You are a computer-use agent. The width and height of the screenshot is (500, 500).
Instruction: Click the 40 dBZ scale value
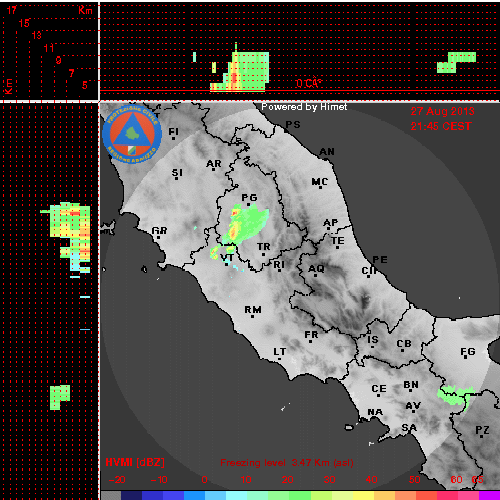371,480
